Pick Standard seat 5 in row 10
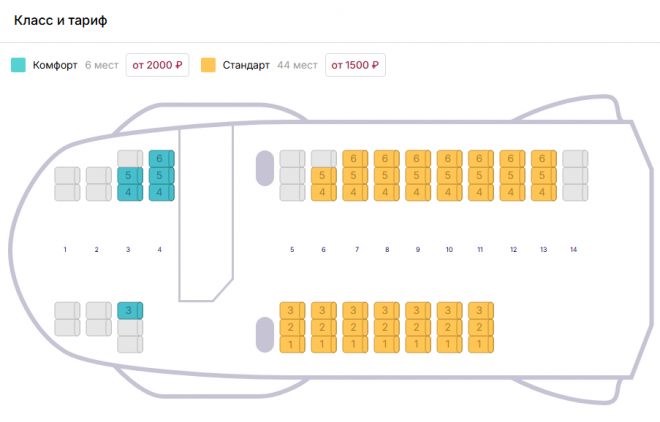The height and width of the screenshot is (422, 660). [x=449, y=175]
